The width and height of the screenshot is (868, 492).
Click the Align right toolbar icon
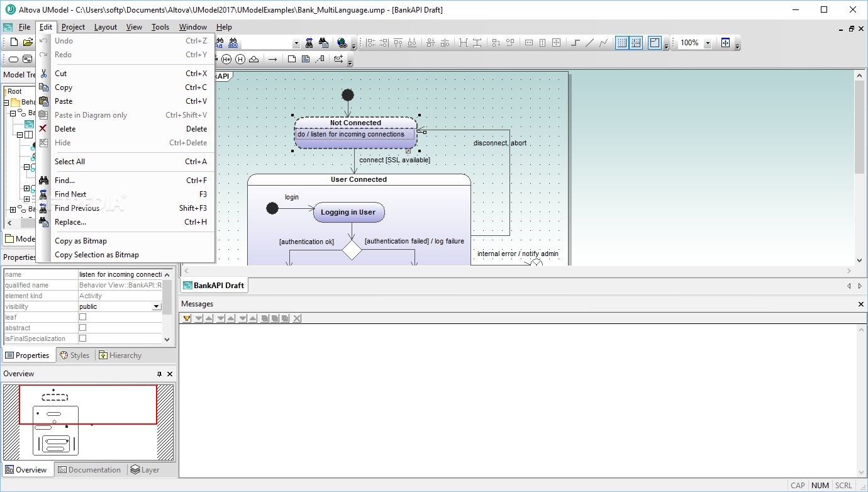(x=384, y=43)
